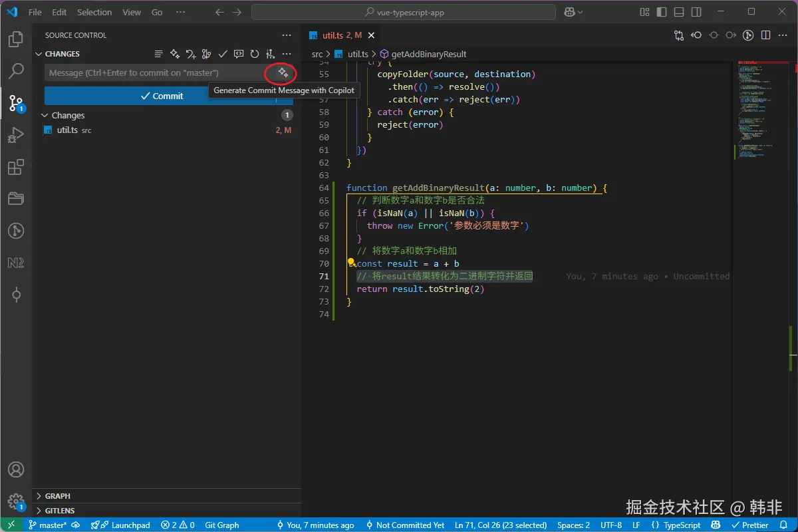
Task: Open the Search view in activity bar
Action: click(16, 70)
